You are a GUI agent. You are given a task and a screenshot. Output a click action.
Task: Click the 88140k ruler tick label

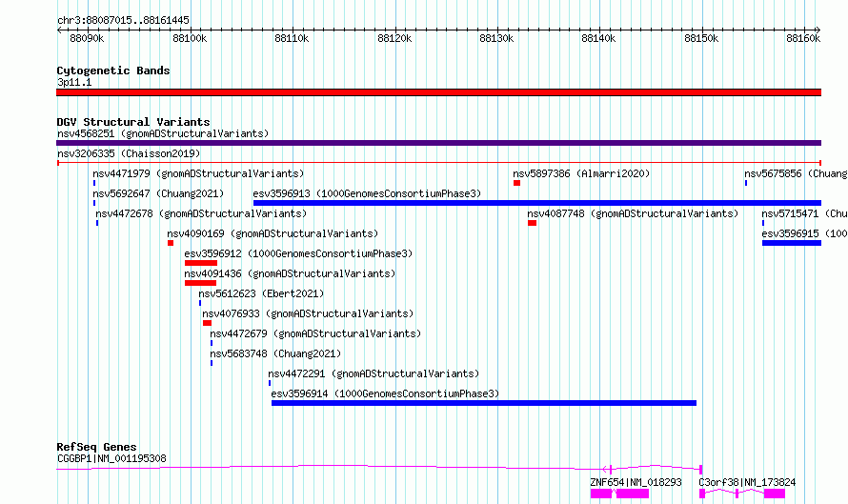tap(598, 38)
